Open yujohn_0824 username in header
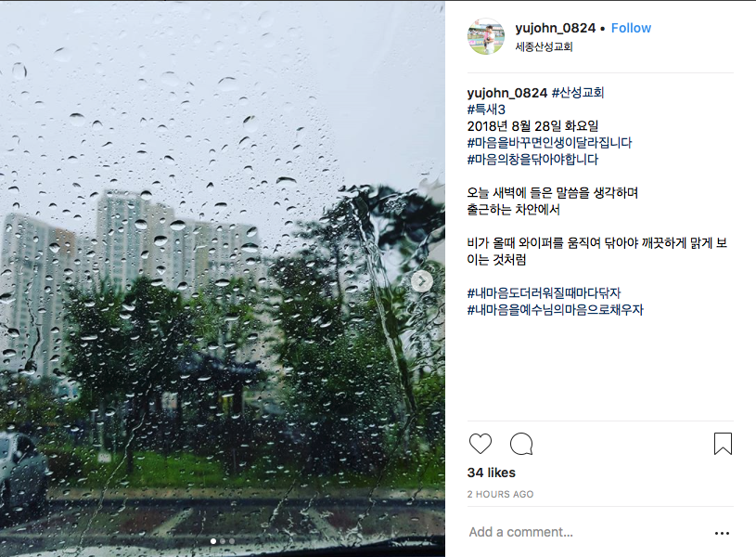The width and height of the screenshot is (756, 557). tap(556, 28)
